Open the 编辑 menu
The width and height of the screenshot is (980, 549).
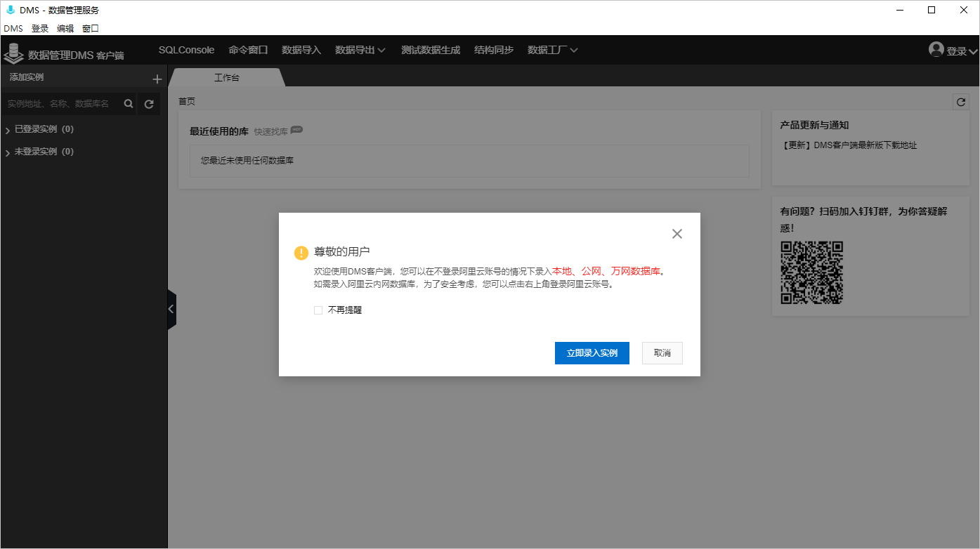(65, 29)
